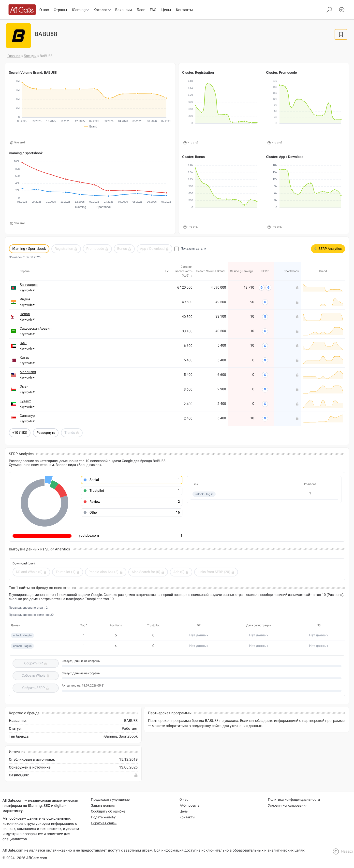Click the question icon under Cluster: Registration chart
Viewport: 354px width, 868px height.
point(185,143)
